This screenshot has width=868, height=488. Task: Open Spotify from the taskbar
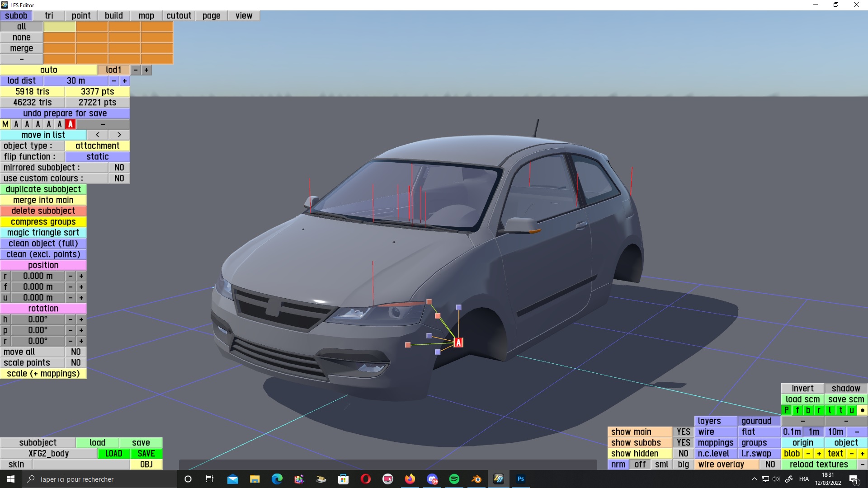click(454, 479)
